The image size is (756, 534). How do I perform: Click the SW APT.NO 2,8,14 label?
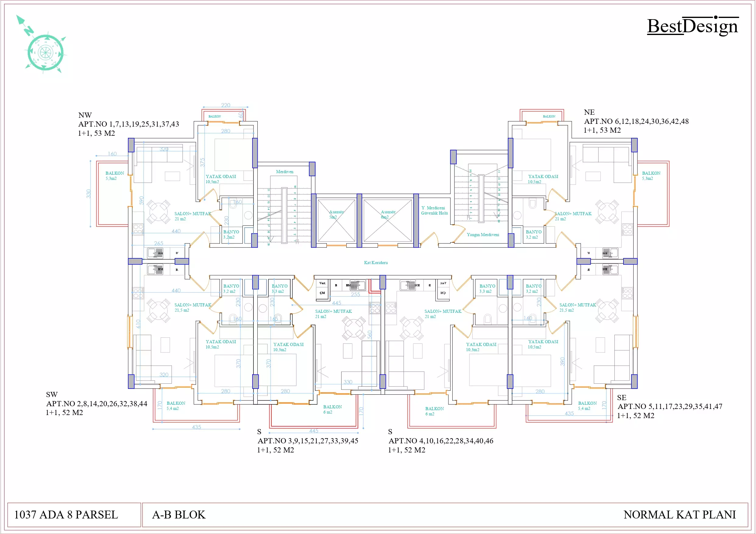click(x=97, y=404)
